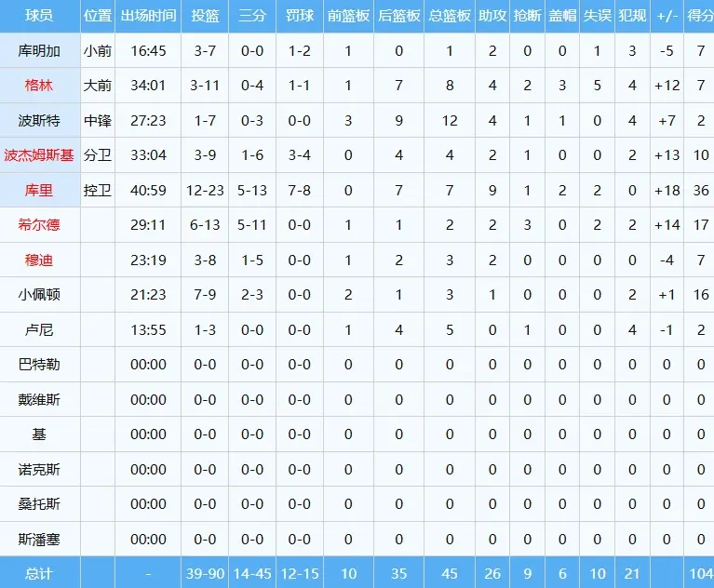Click total free throws 12-15
This screenshot has height=588, width=714.
300,574
